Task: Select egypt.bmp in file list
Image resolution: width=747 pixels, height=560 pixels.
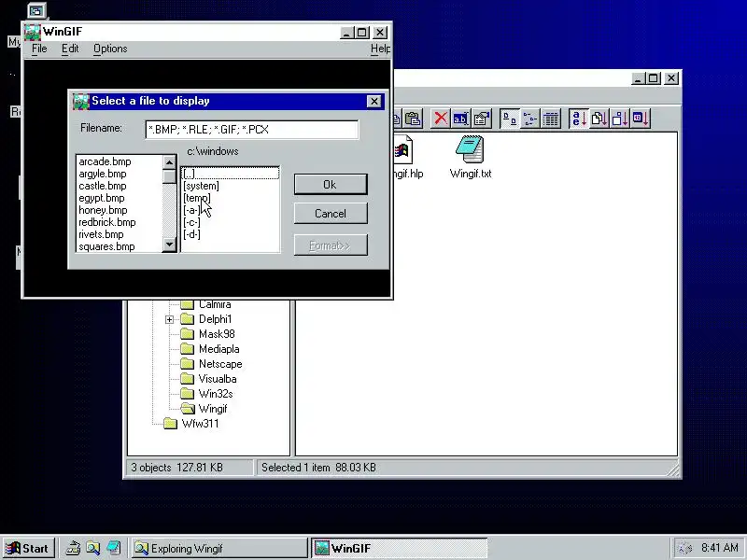Action: pyautogui.click(x=102, y=198)
